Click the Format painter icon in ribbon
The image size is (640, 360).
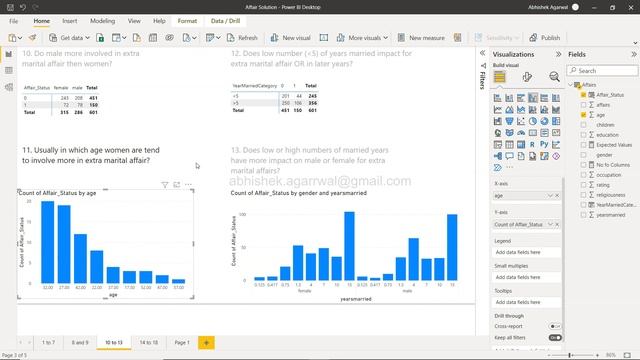[x=32, y=38]
